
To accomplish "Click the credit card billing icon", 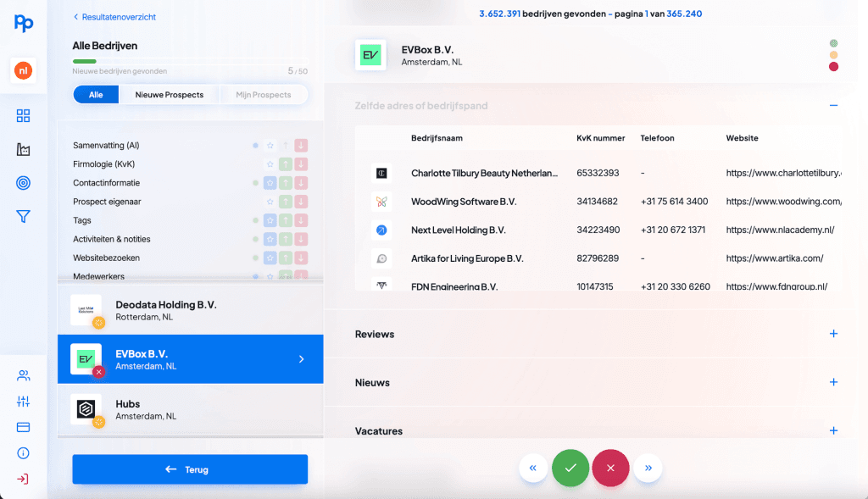I will pos(23,427).
